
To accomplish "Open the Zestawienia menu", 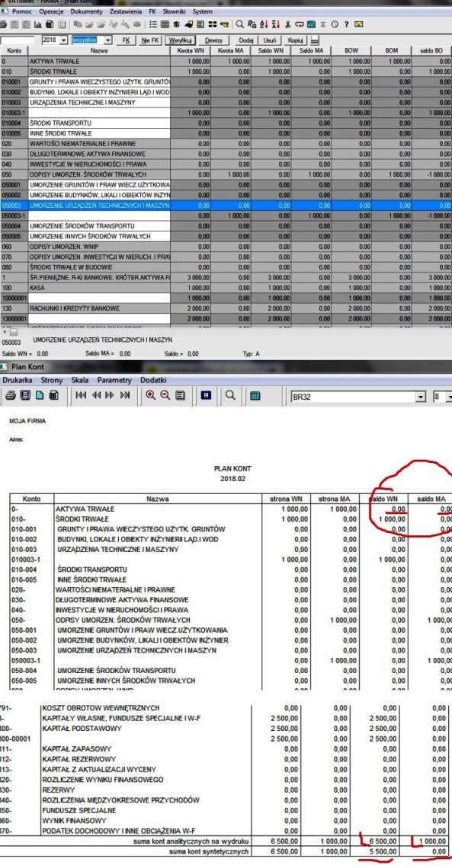I will coord(125,11).
